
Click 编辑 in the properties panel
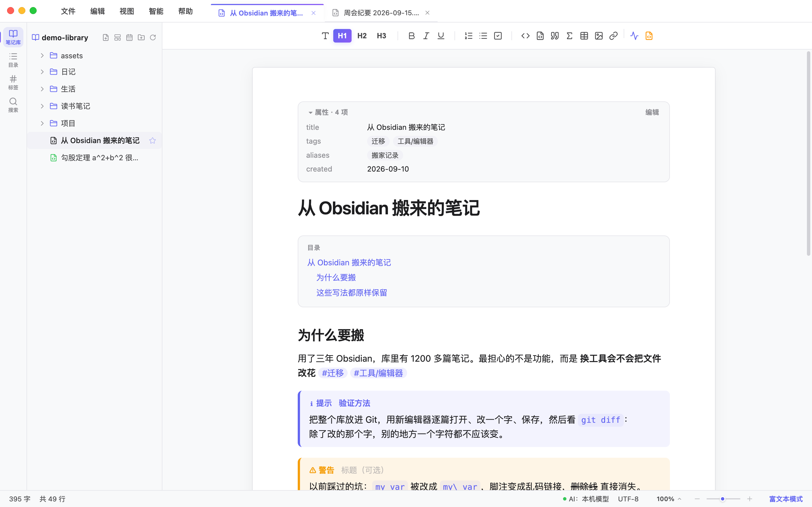point(652,112)
